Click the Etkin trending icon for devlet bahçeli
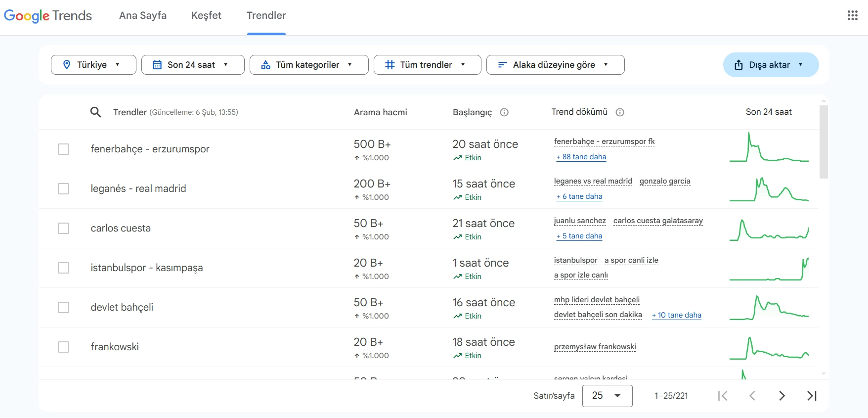This screenshot has width=868, height=418. click(x=458, y=316)
